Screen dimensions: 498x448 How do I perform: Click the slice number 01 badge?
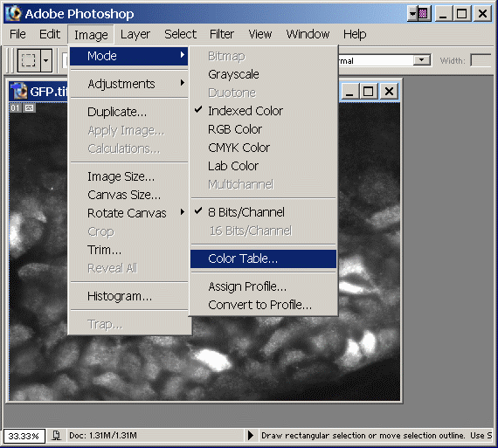pyautogui.click(x=15, y=108)
